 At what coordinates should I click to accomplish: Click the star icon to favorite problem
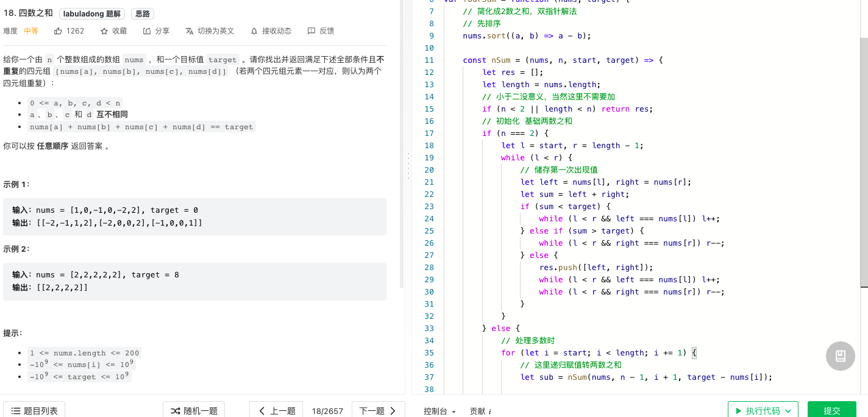pos(104,31)
